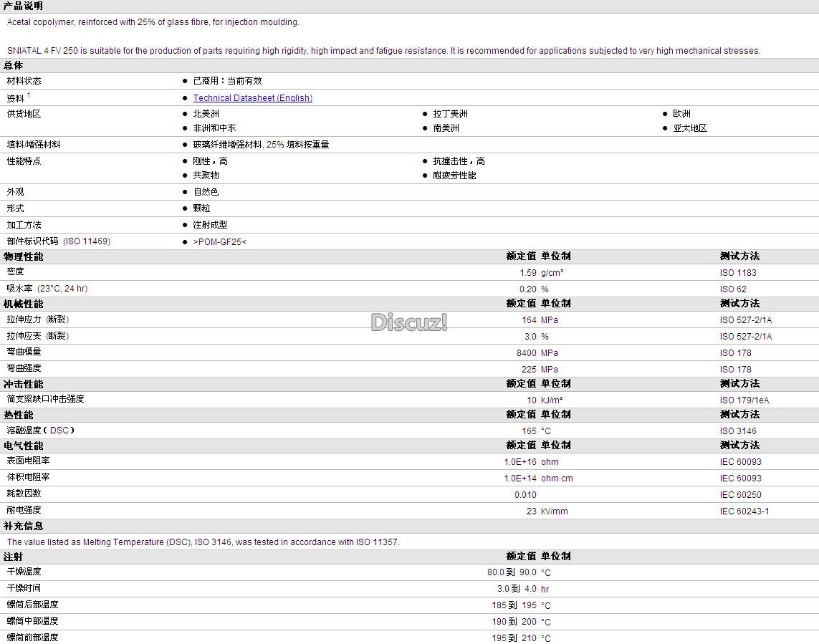Click the 物理性能 section heading
Viewport: 819px width, 644px height.
[x=23, y=256]
